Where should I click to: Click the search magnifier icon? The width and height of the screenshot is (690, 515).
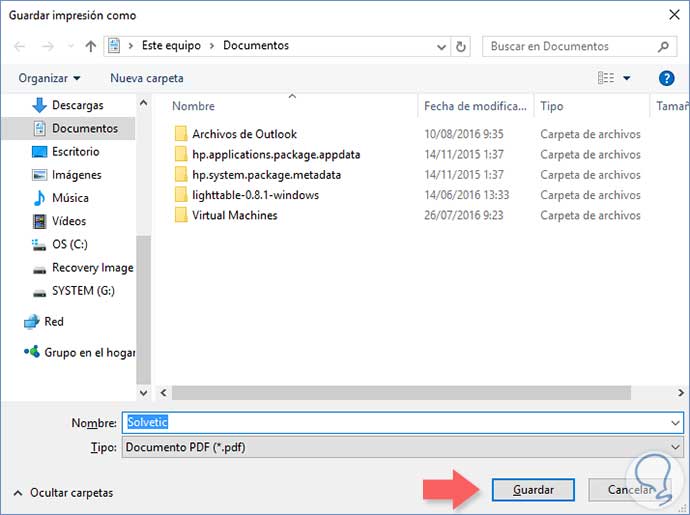(x=663, y=46)
